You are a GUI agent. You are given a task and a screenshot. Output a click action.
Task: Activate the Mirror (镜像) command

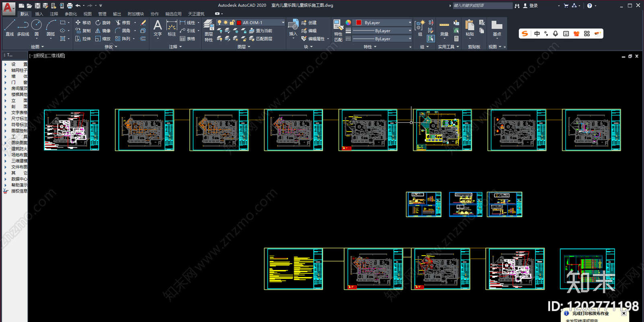pos(103,31)
